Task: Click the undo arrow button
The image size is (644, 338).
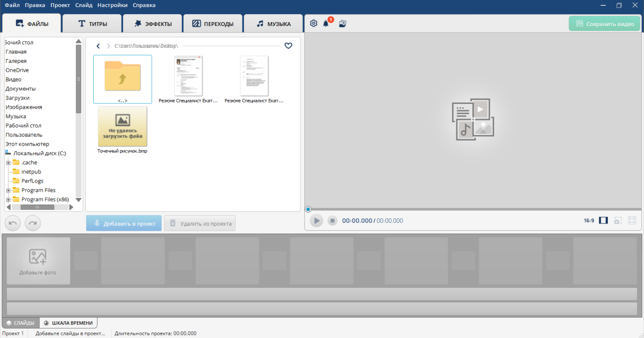Action: coord(13,223)
